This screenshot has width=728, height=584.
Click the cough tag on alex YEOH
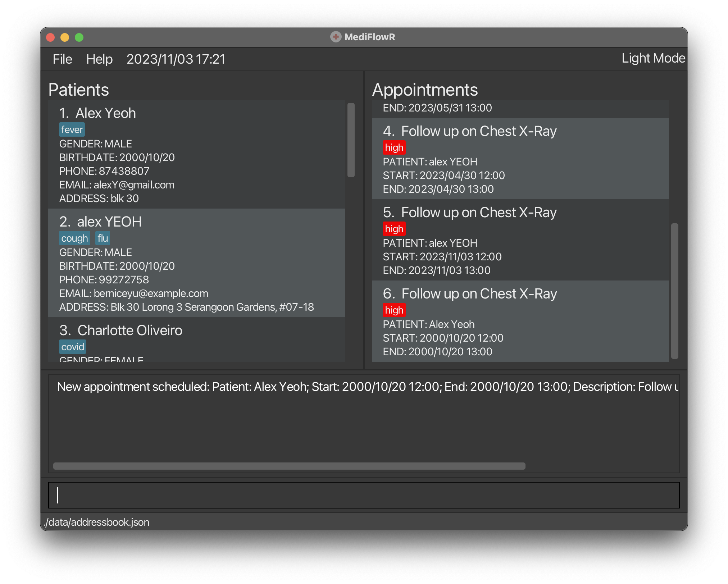coord(74,238)
